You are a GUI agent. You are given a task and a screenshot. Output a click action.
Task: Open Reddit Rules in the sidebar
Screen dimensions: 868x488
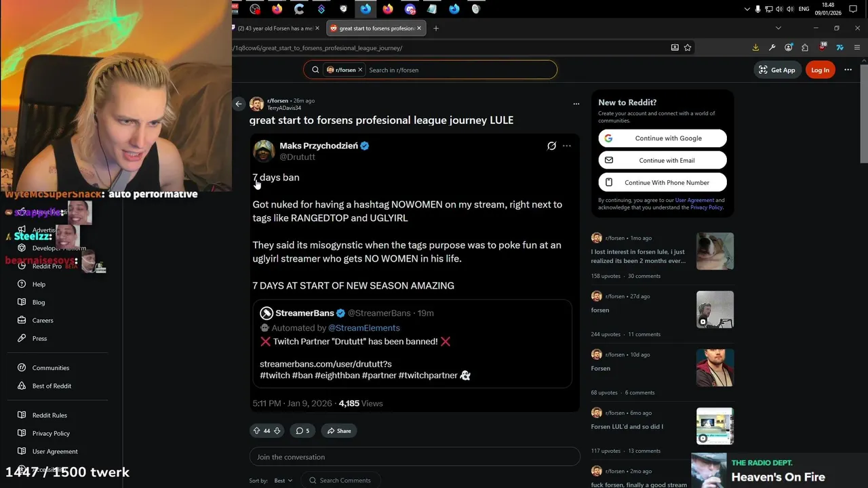point(50,415)
